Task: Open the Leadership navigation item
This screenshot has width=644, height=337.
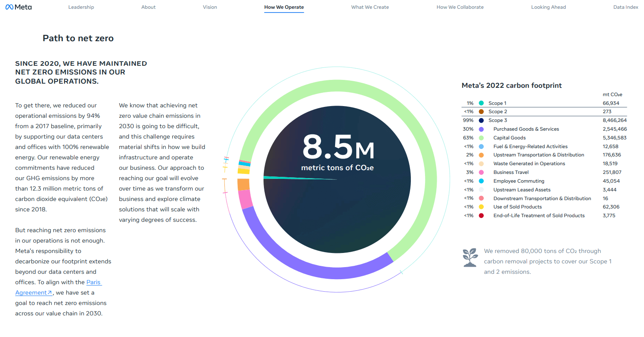Action: (x=81, y=7)
